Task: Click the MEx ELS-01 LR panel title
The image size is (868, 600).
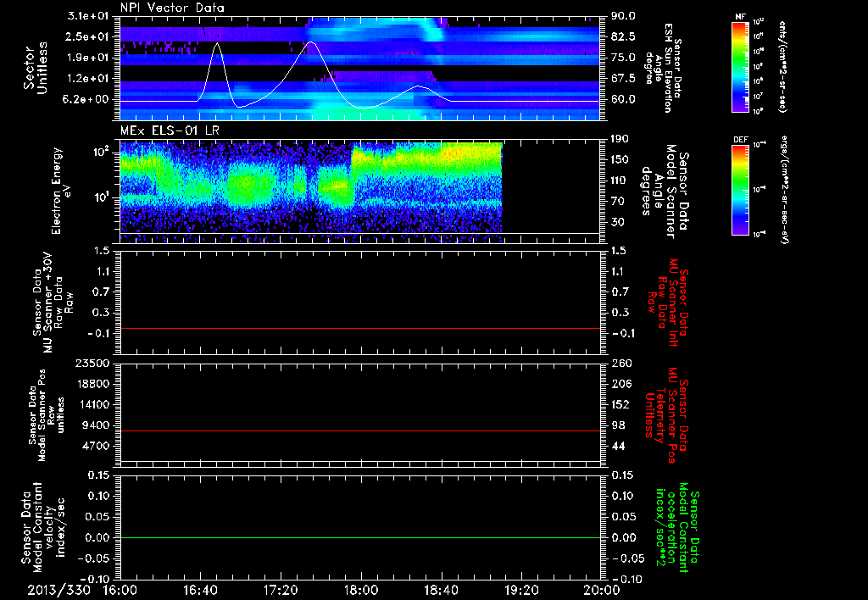Action: coord(170,131)
